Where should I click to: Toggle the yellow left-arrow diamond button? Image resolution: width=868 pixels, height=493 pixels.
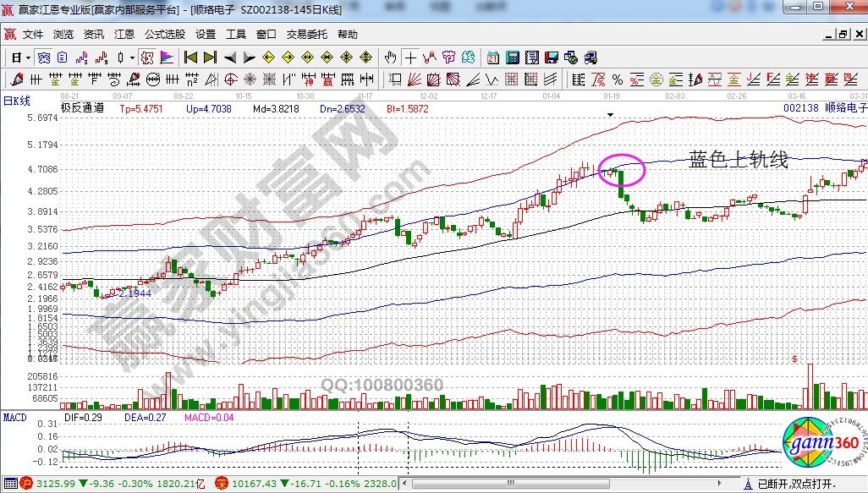point(268,58)
